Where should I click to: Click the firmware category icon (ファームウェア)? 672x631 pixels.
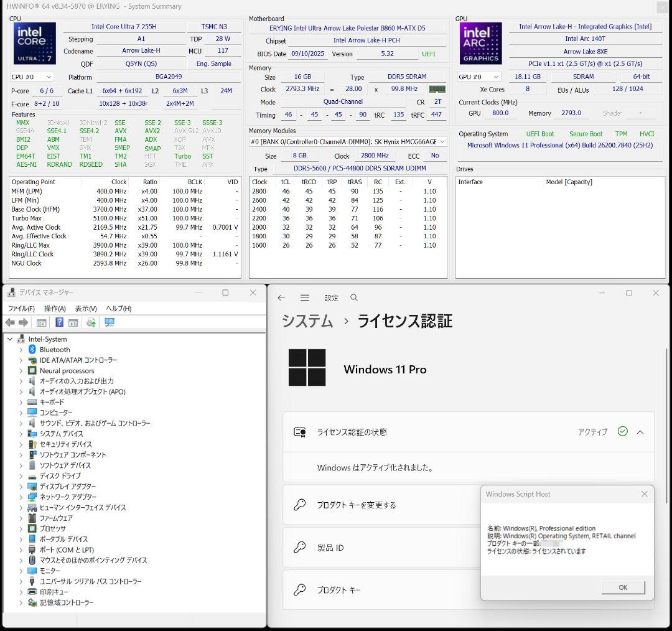pyautogui.click(x=32, y=518)
